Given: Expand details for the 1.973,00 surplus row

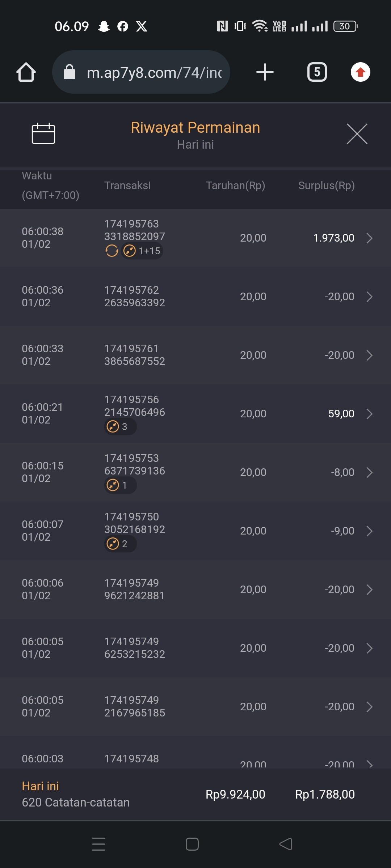Looking at the screenshot, I should 369,238.
